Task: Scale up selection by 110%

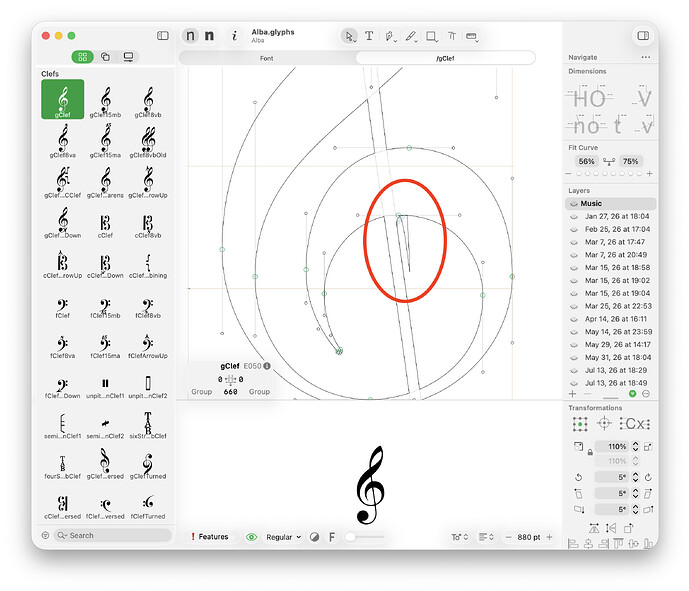Action: click(648, 447)
